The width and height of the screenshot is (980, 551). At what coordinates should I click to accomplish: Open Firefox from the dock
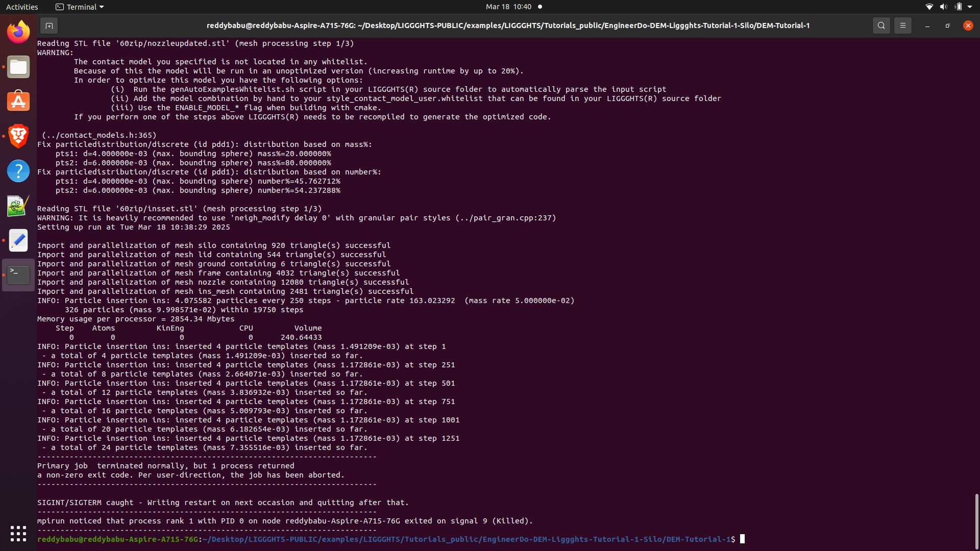18,32
